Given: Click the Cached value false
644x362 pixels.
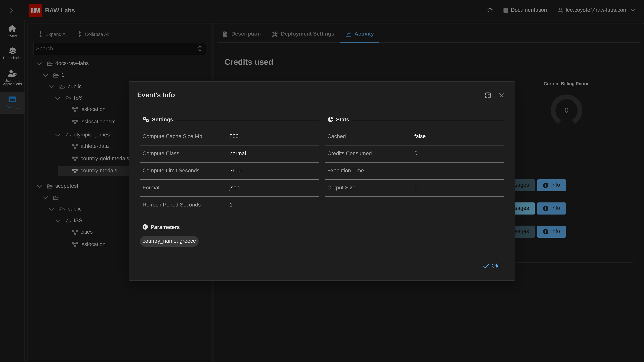Looking at the screenshot, I should [x=420, y=136].
